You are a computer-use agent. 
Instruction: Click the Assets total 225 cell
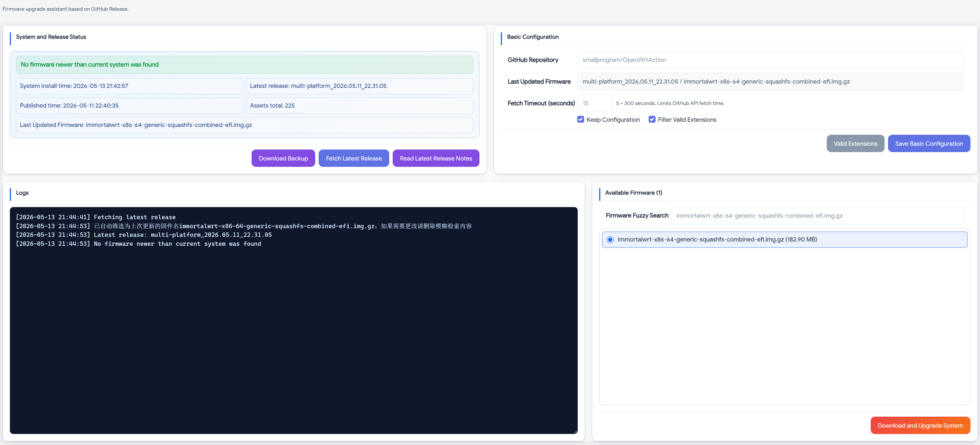pos(359,106)
